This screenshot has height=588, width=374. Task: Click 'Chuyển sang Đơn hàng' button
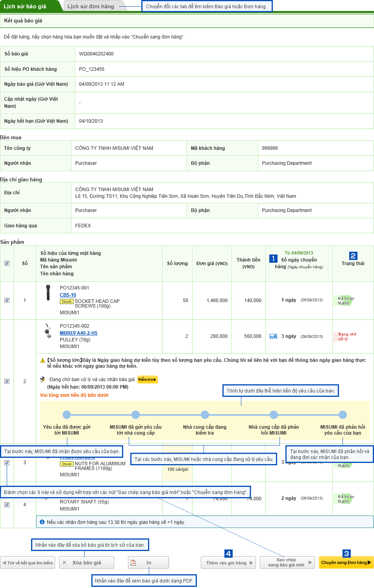click(346, 563)
